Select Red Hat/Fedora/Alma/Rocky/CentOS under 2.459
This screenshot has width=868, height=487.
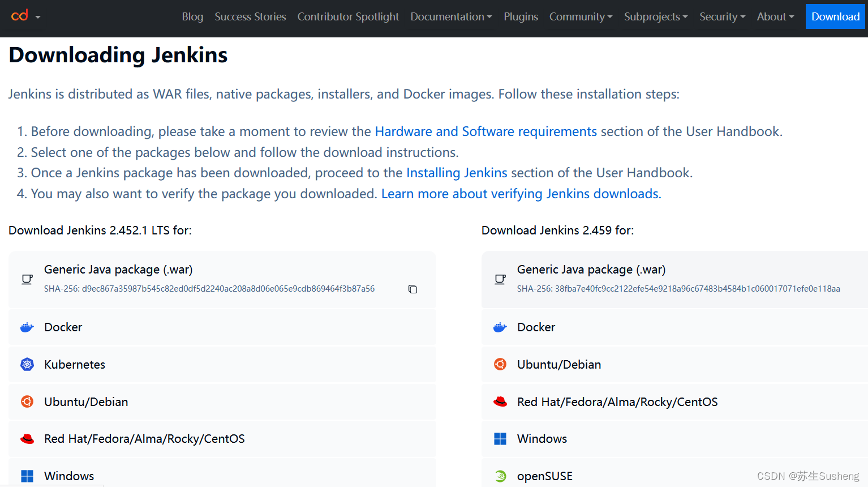coord(674,401)
